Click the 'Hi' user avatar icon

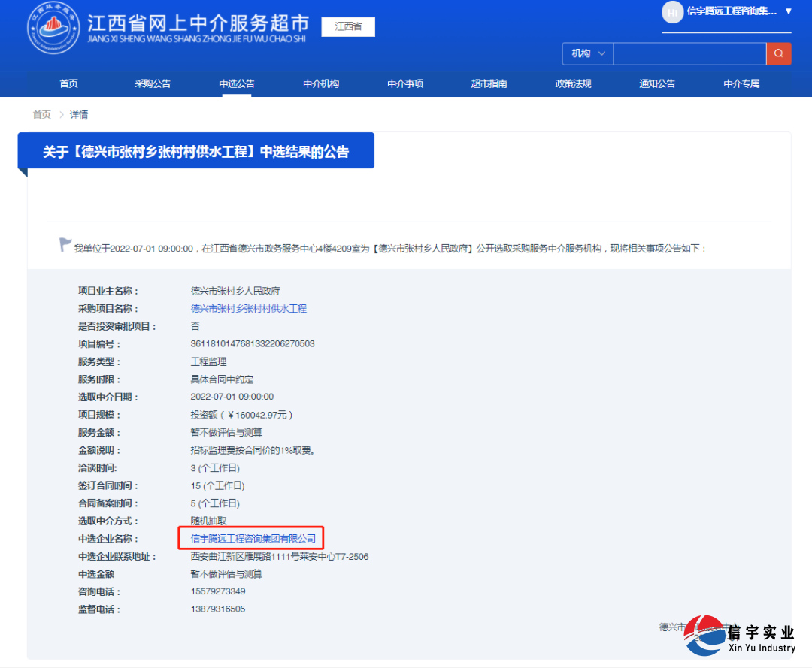coord(671,13)
